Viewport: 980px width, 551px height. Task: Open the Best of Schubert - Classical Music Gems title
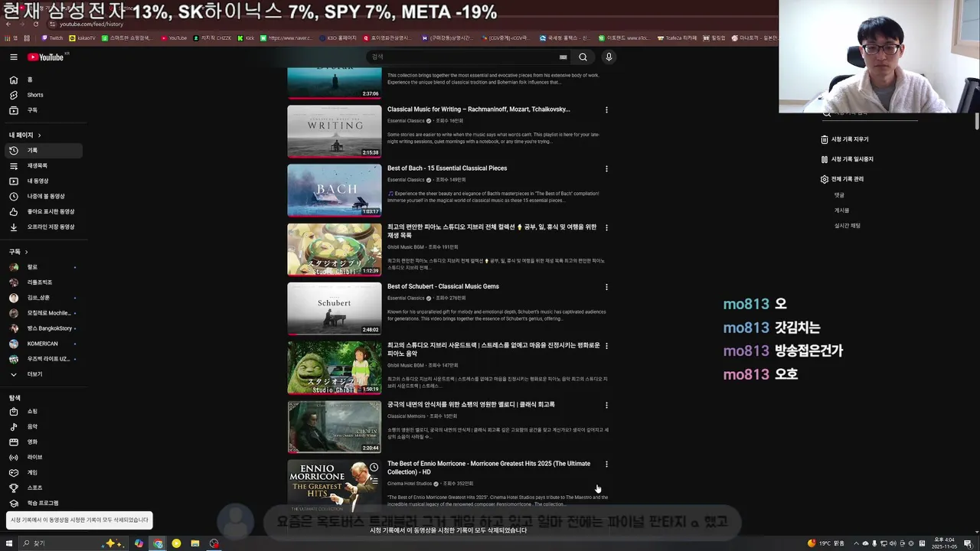[x=443, y=287]
